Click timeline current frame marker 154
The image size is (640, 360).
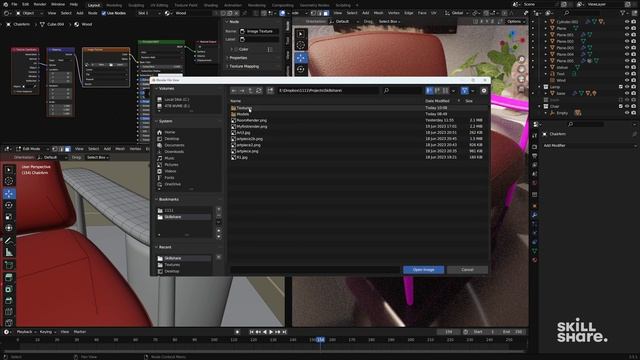pyautogui.click(x=320, y=340)
